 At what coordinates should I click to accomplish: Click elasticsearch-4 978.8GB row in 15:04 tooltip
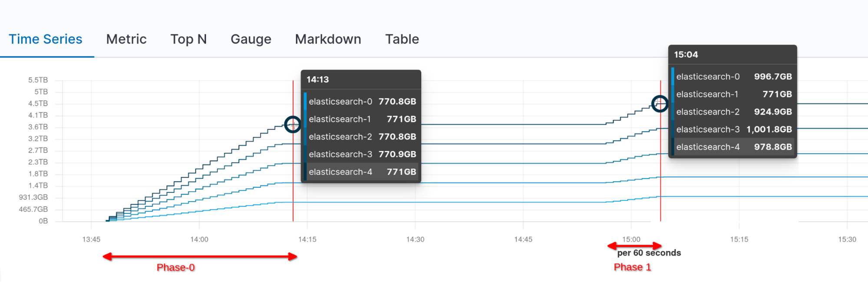point(733,147)
